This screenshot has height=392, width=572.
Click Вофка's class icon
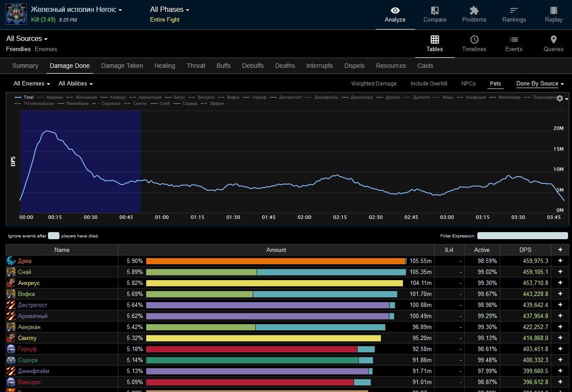(11, 294)
